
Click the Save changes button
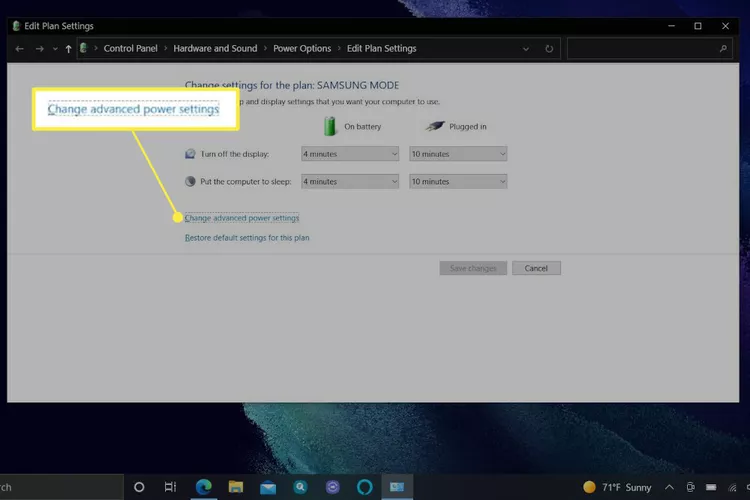(x=473, y=268)
